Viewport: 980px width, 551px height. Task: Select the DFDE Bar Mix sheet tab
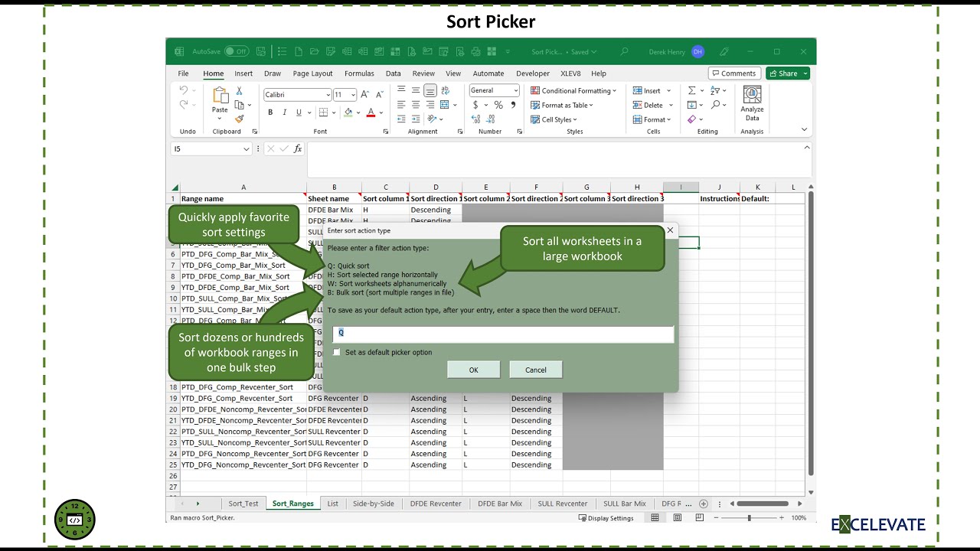click(500, 504)
